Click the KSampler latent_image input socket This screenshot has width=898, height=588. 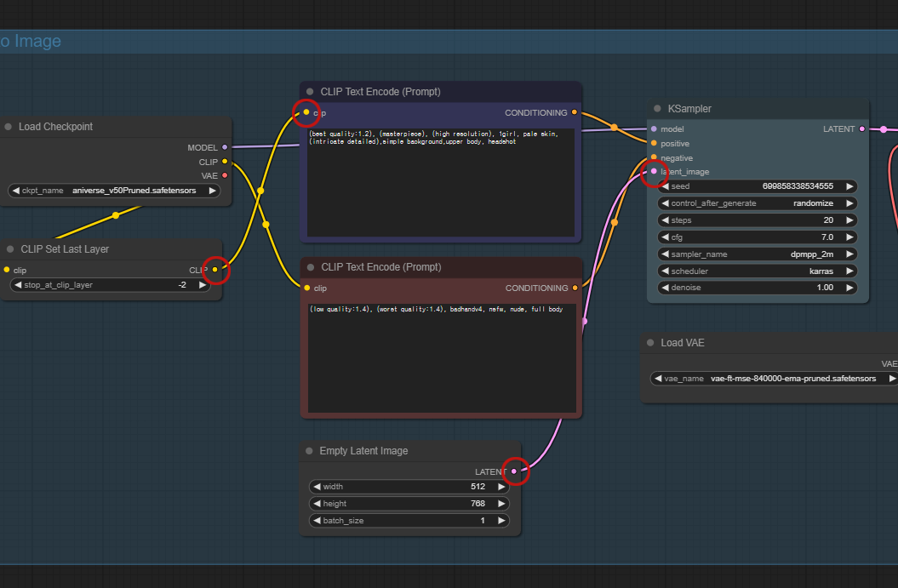654,171
